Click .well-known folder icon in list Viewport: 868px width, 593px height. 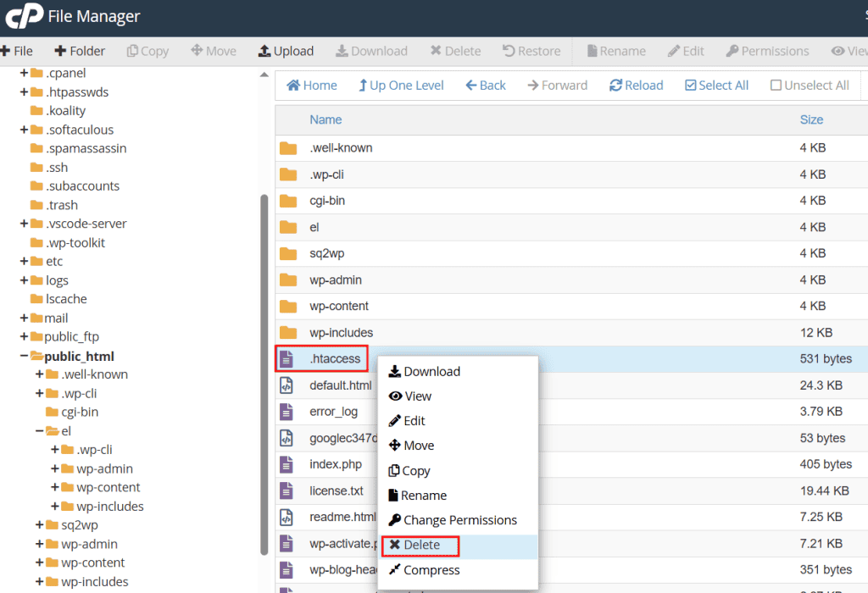288,148
